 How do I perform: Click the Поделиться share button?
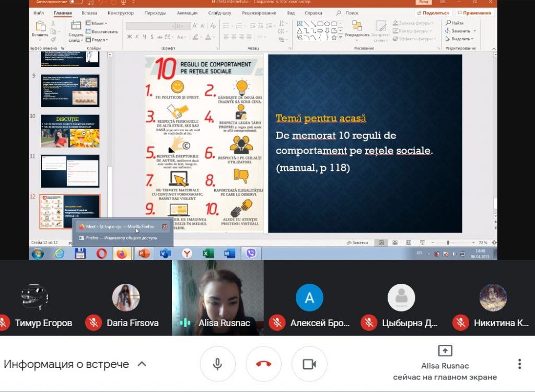coord(433,13)
